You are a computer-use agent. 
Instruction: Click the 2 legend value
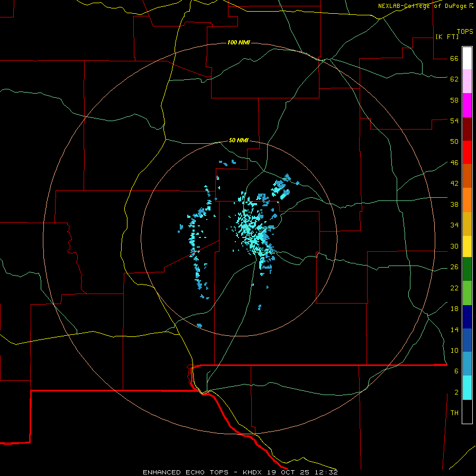[x=456, y=392]
